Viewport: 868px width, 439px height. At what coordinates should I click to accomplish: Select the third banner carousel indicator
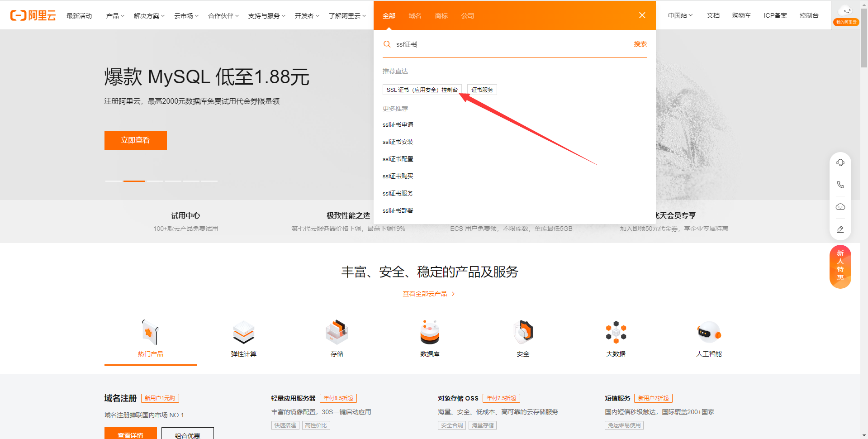click(155, 181)
